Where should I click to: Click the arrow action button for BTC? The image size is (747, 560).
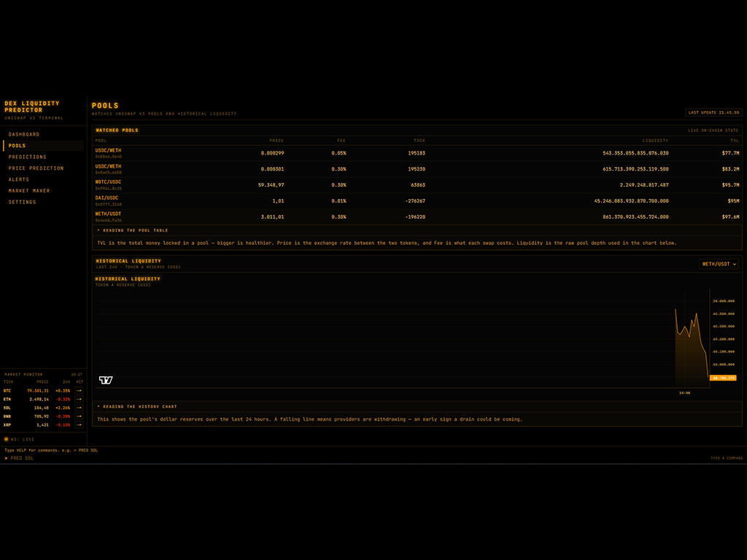point(79,391)
